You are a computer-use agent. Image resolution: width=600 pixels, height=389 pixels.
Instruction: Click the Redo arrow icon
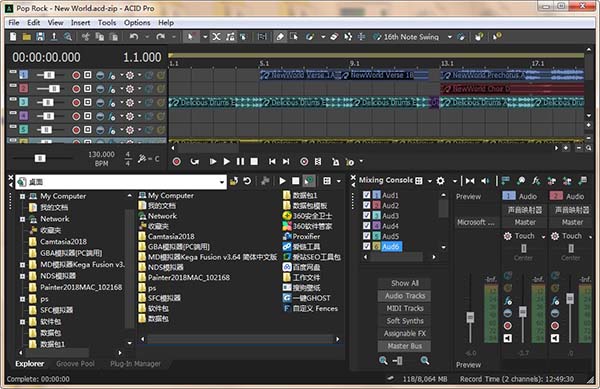(161, 37)
